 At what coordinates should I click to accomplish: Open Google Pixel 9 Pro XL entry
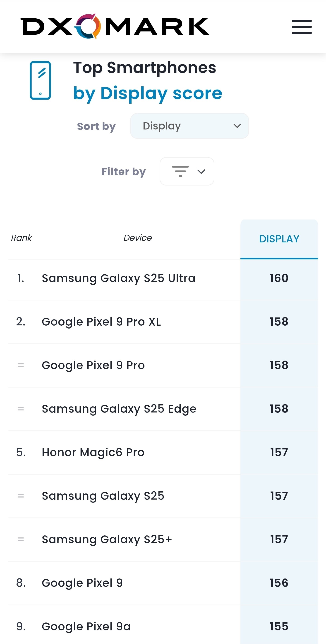[101, 322]
